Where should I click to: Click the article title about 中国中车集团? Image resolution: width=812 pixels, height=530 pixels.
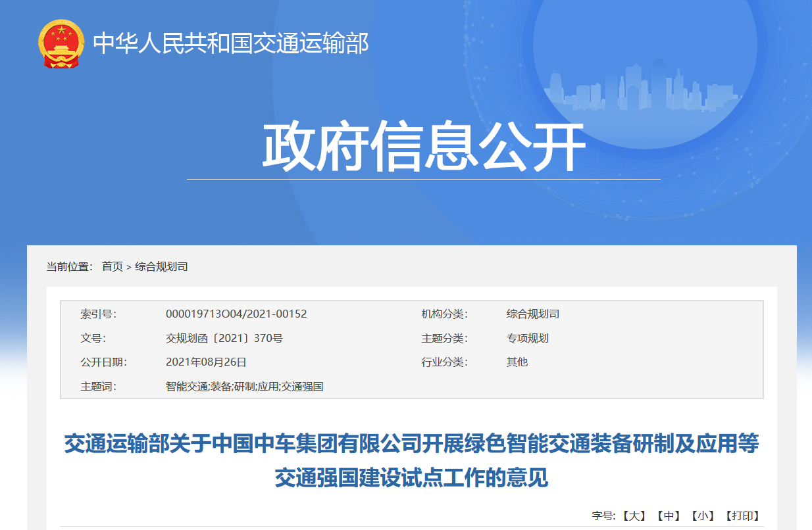point(412,460)
